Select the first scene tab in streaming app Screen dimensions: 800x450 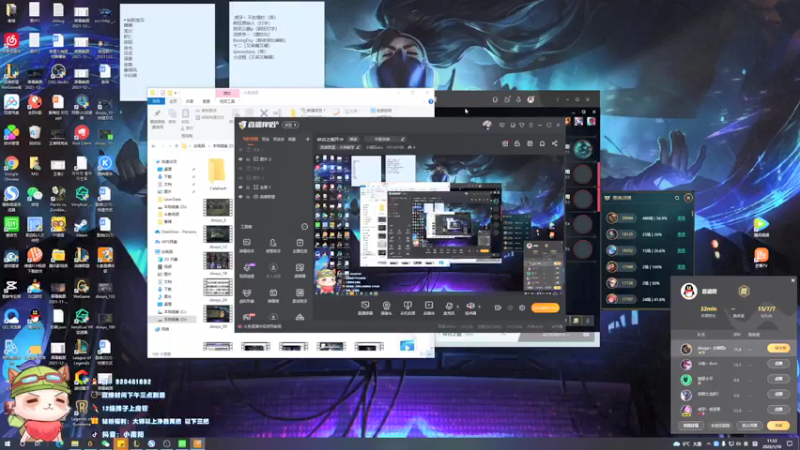click(x=250, y=139)
